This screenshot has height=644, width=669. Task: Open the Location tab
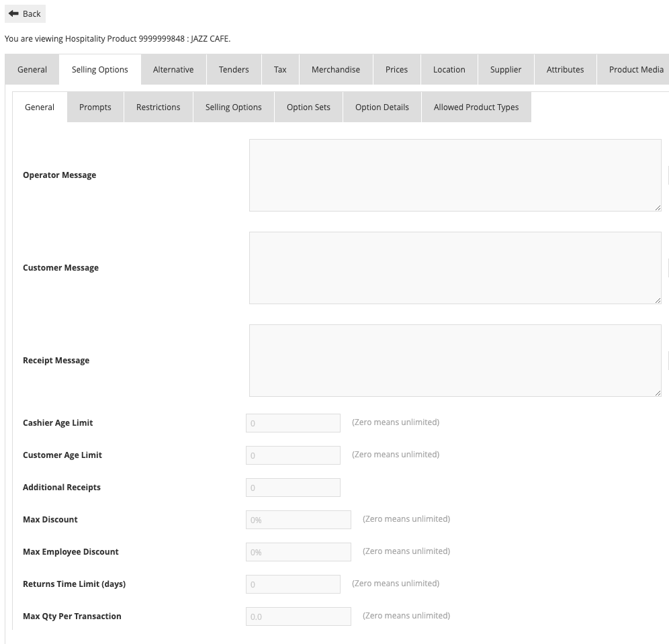pos(449,70)
